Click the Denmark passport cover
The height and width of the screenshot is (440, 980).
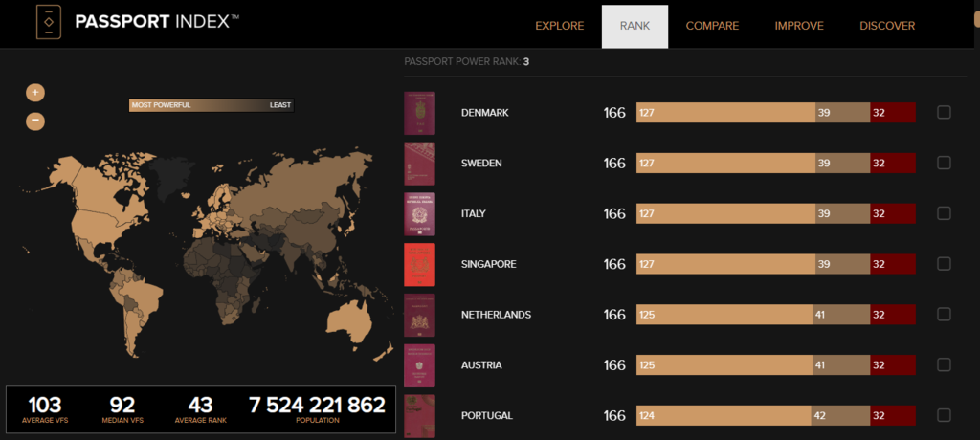pos(420,113)
